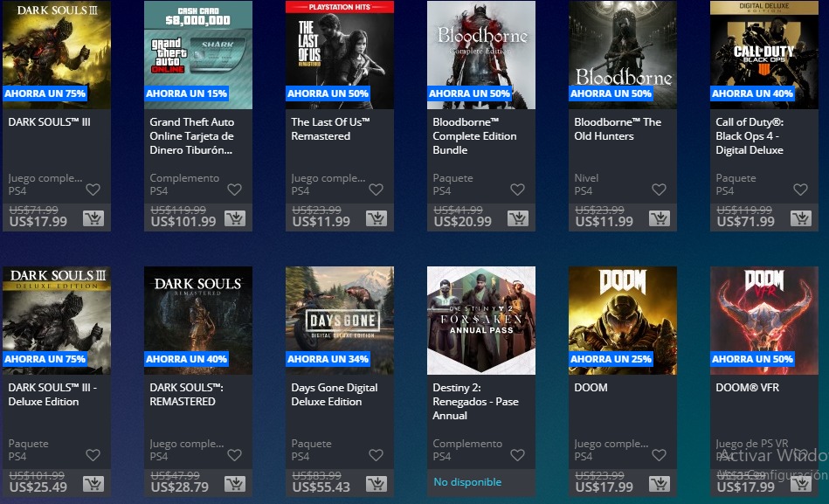The width and height of the screenshot is (829, 504).
Task: Add DARK SOULS III to cart
Action: pos(93,218)
